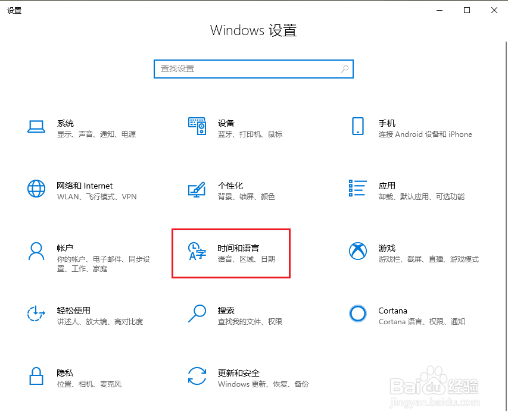Viewport: 508px width, 420px height.
Task: Click the 手机 category title
Action: (387, 123)
